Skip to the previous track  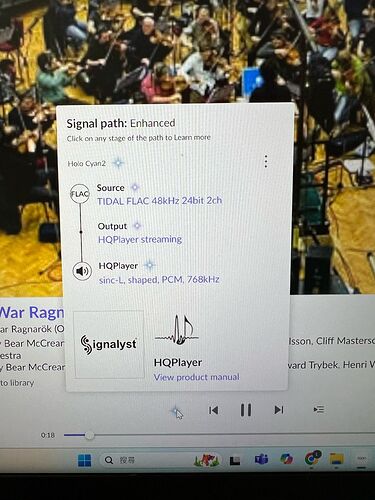(x=213, y=410)
